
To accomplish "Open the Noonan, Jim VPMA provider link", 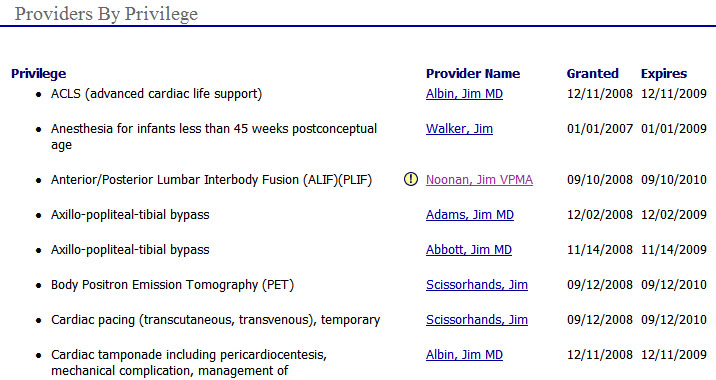I will (x=479, y=179).
